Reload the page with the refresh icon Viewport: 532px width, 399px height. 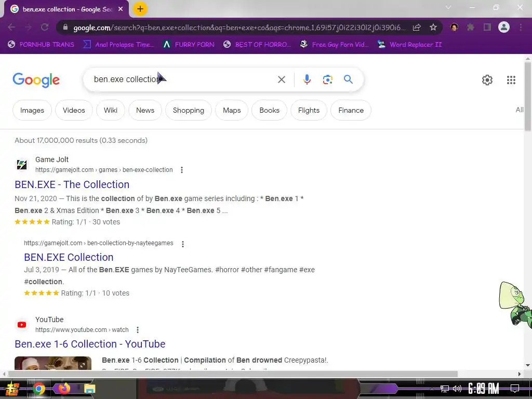(45, 28)
